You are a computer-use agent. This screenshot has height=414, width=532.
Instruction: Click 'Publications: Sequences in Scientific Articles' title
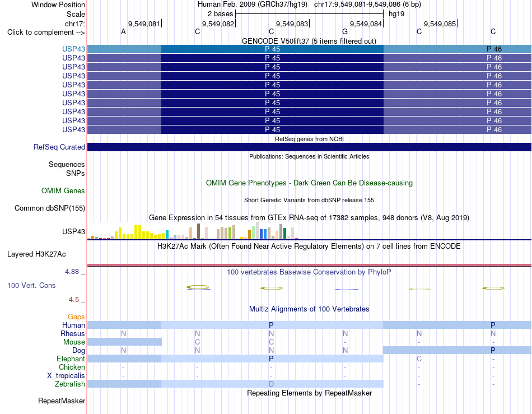(x=309, y=156)
